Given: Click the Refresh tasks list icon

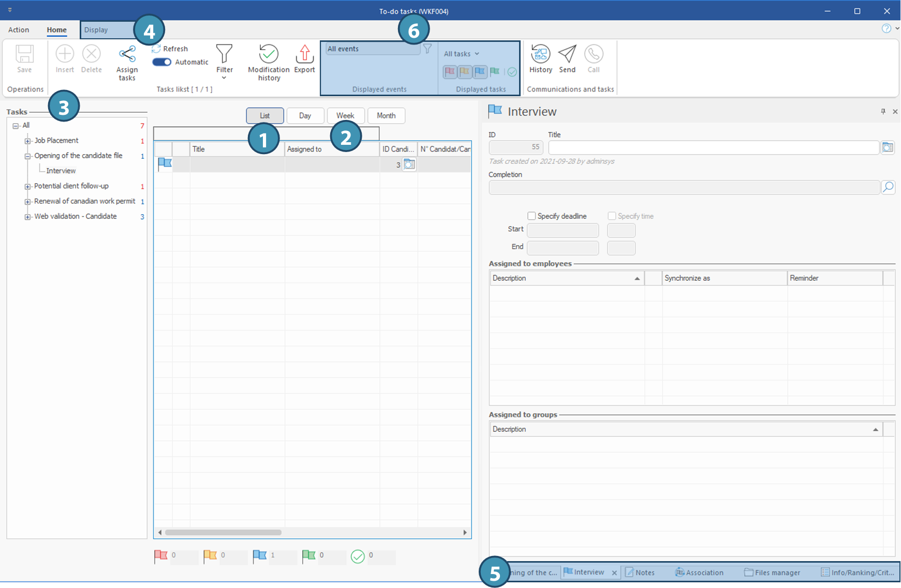Looking at the screenshot, I should click(156, 49).
